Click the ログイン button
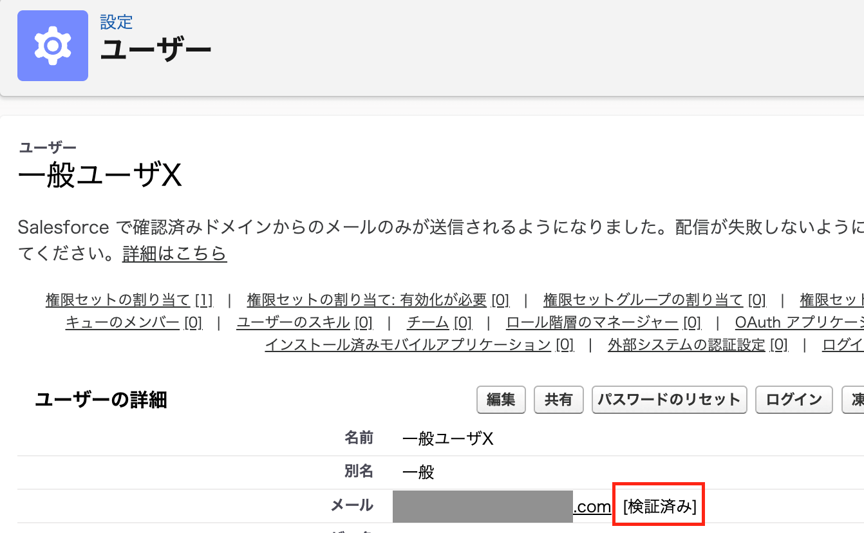 pos(793,400)
